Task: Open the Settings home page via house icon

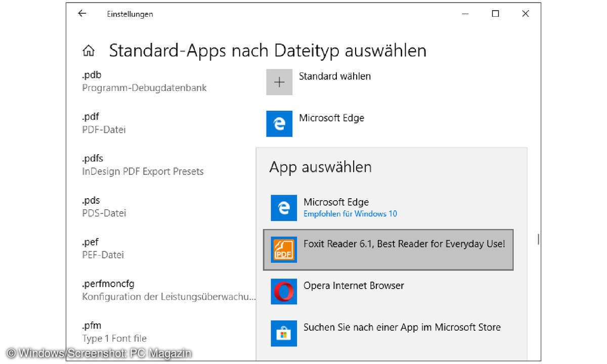Action: [x=89, y=51]
